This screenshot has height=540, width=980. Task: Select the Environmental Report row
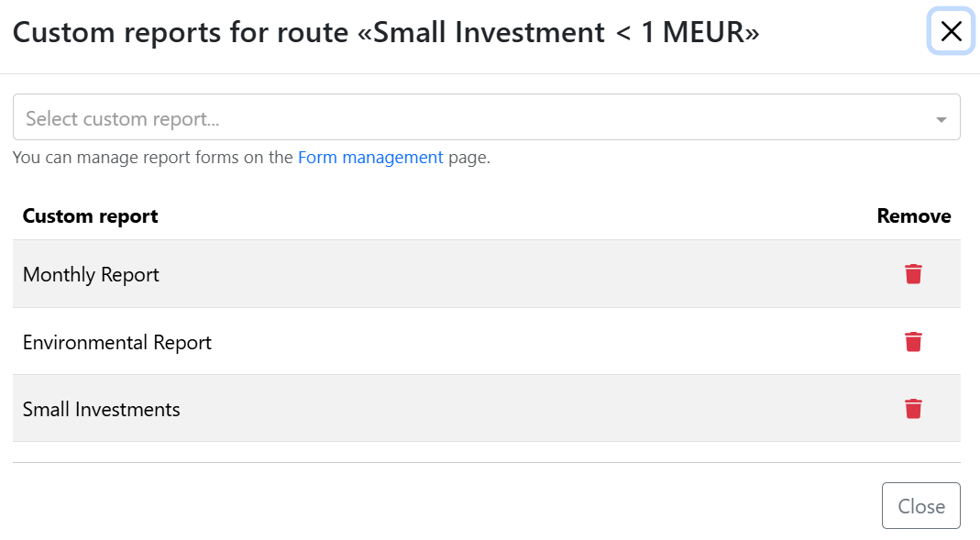[486, 341]
